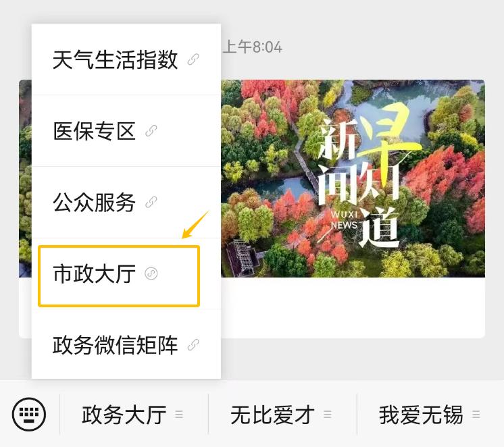The height and width of the screenshot is (447, 504).
Task: Select 医保专区 menu entry
Action: click(x=126, y=131)
